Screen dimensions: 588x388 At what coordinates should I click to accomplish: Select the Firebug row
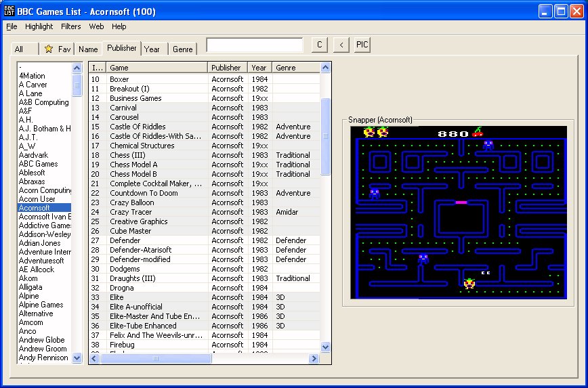[205, 345]
